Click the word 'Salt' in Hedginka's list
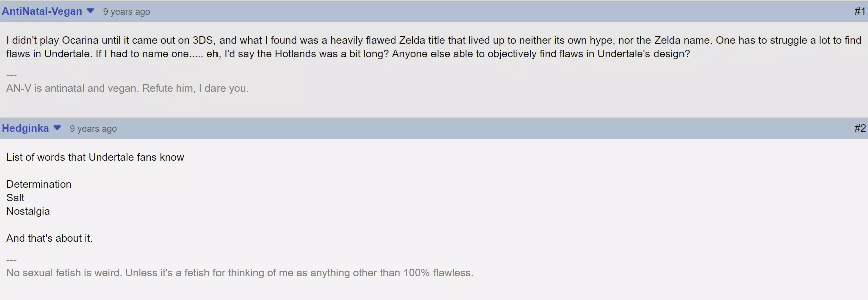Screen dimensions: 868x300 point(15,198)
